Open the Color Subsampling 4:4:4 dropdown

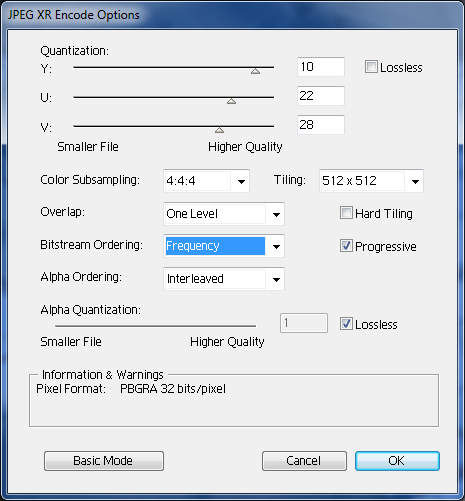pyautogui.click(x=206, y=181)
